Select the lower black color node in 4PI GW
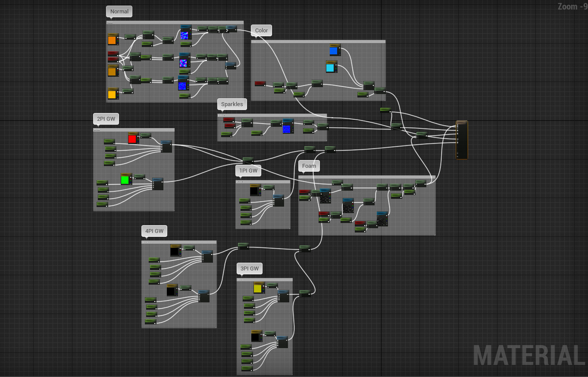This screenshot has width=588, height=377. (172, 290)
